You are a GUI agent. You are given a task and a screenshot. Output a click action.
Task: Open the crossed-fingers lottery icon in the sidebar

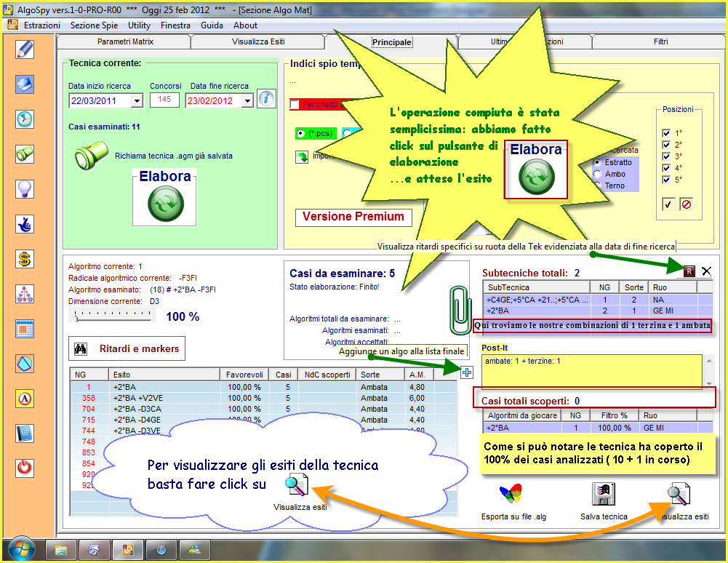[x=25, y=224]
